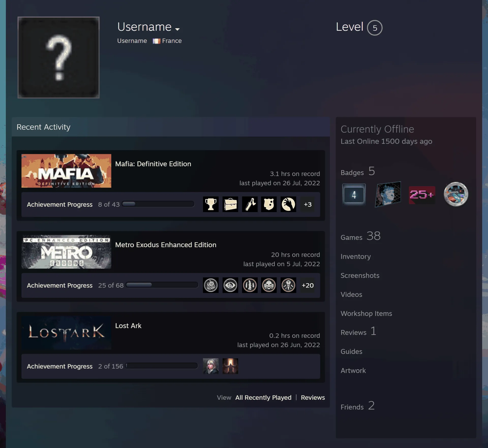
Task: Click the 25+ games badge
Action: pyautogui.click(x=422, y=195)
